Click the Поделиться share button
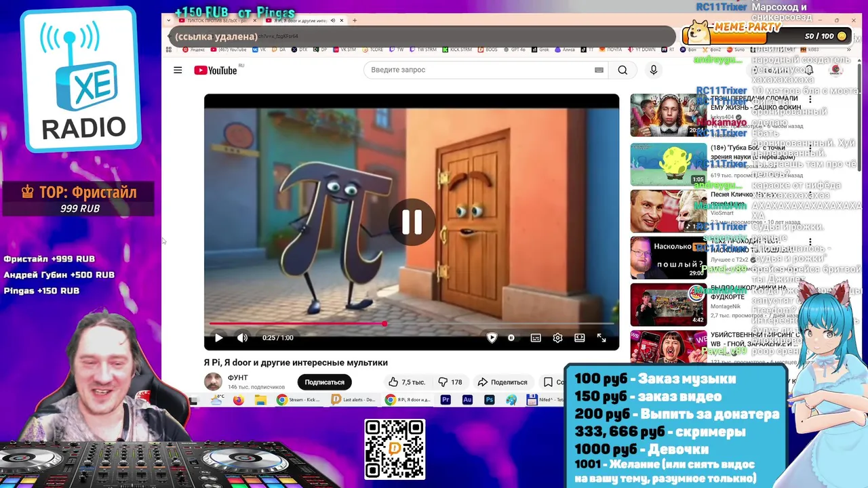 point(502,382)
